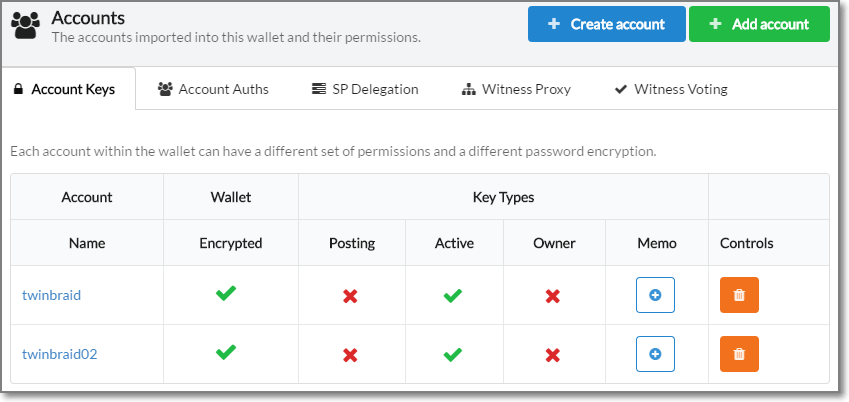Image resolution: width=849 pixels, height=402 pixels.
Task: Open the twinbraid account link
Action: coord(51,295)
